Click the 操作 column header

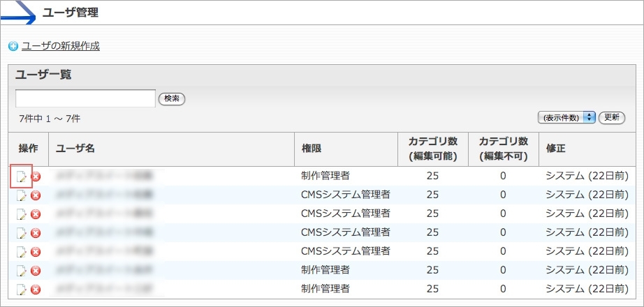click(28, 149)
